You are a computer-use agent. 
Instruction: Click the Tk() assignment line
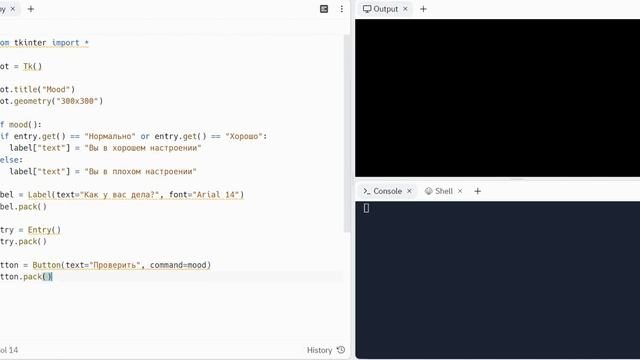(21, 66)
